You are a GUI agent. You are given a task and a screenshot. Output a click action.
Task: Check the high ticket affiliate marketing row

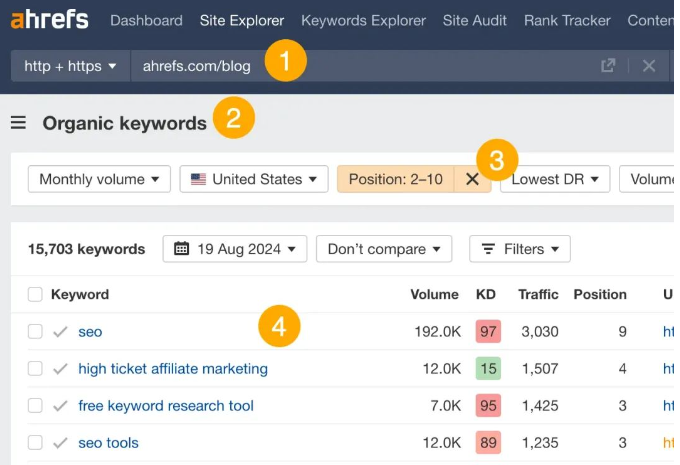coord(35,368)
